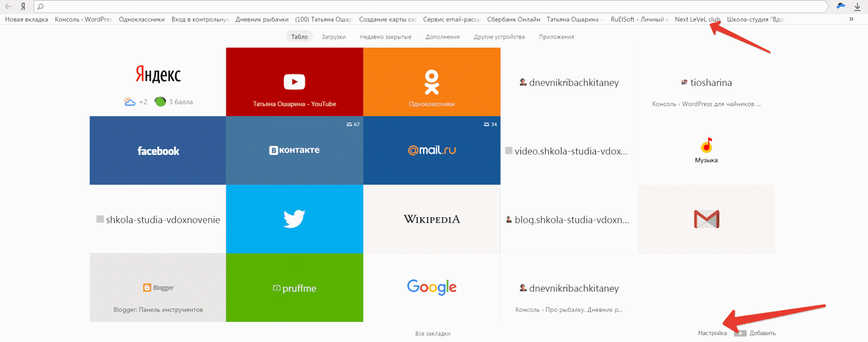
Task: Open the Wikipedia tile
Action: pos(432,219)
